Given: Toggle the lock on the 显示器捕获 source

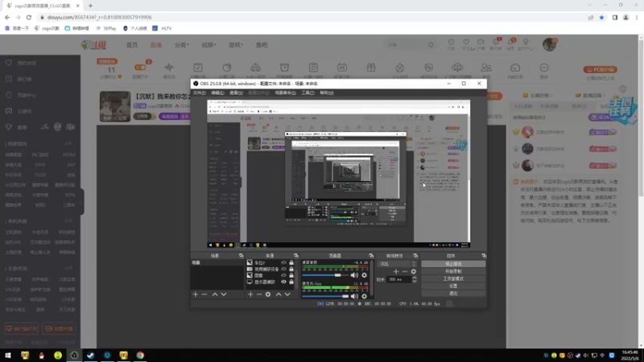Looking at the screenshot, I should coord(291,282).
